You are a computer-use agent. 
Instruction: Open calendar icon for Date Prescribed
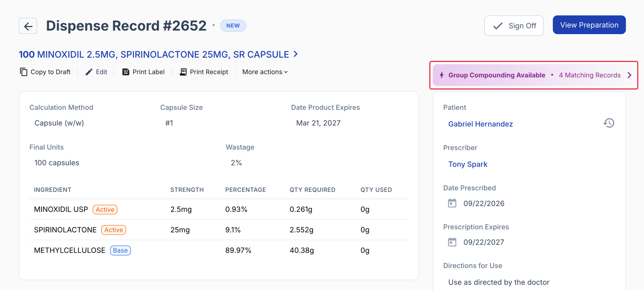(452, 203)
